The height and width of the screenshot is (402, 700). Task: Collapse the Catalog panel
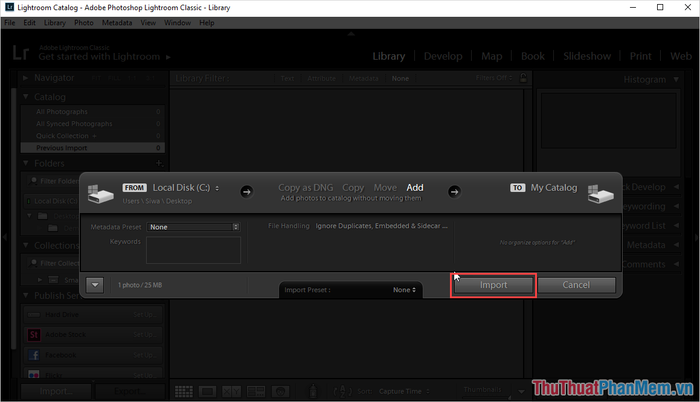(x=25, y=96)
